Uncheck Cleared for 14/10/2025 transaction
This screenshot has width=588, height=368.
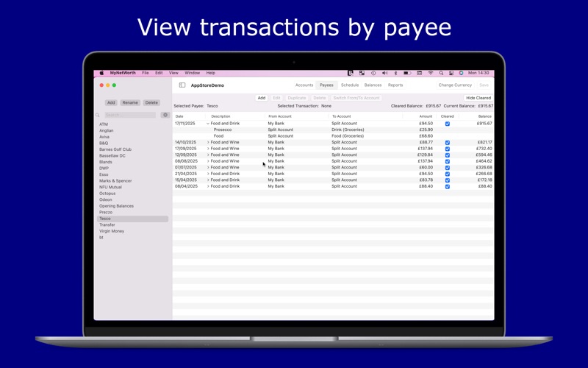448,143
